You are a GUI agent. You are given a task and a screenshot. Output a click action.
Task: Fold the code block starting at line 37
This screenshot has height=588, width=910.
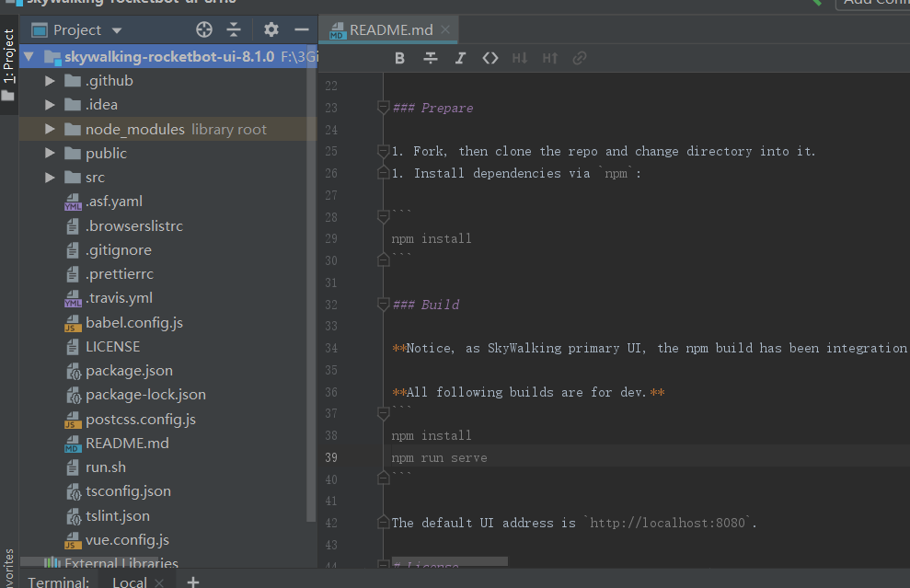pyautogui.click(x=383, y=413)
